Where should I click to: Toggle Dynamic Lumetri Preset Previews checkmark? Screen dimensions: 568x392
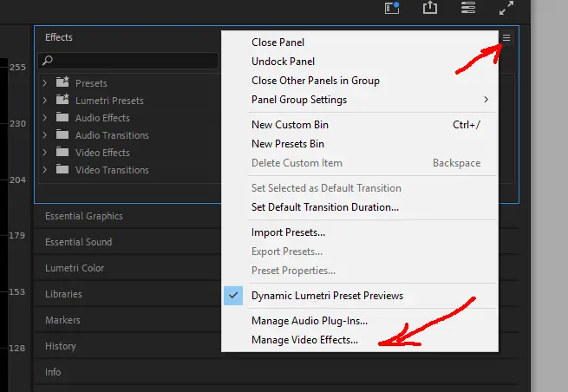click(x=233, y=295)
